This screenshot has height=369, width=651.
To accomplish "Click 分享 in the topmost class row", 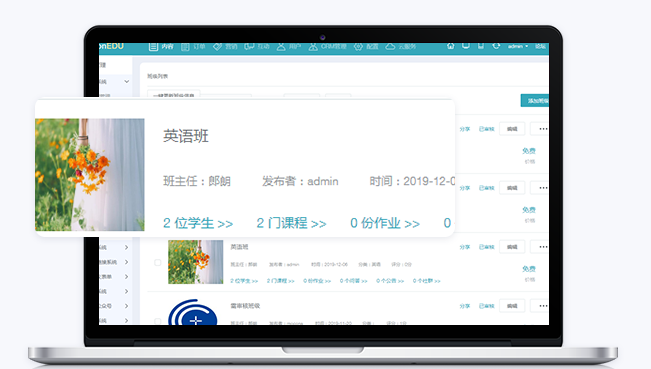I will pyautogui.click(x=465, y=129).
